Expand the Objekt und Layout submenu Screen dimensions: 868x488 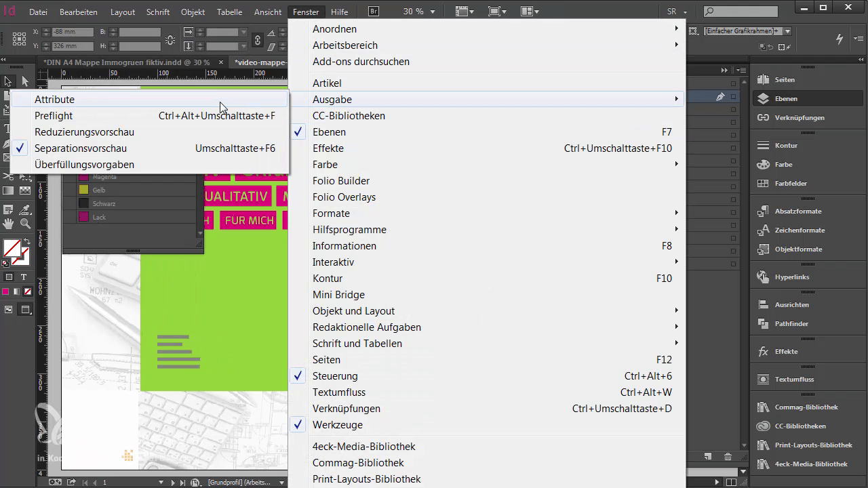[x=486, y=311]
